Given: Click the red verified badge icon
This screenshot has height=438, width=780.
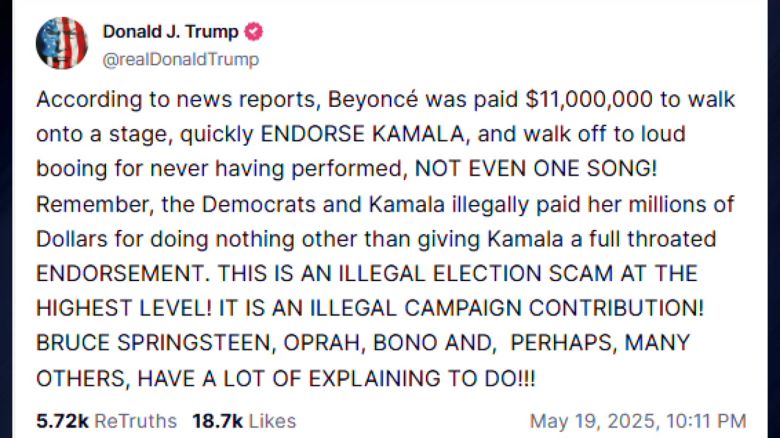Looking at the screenshot, I should click(x=254, y=31).
